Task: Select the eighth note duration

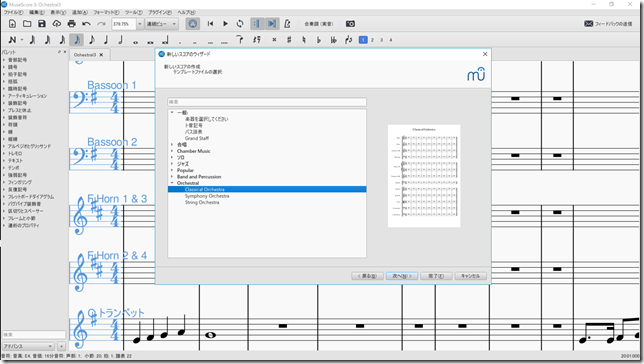Action: coord(92,40)
